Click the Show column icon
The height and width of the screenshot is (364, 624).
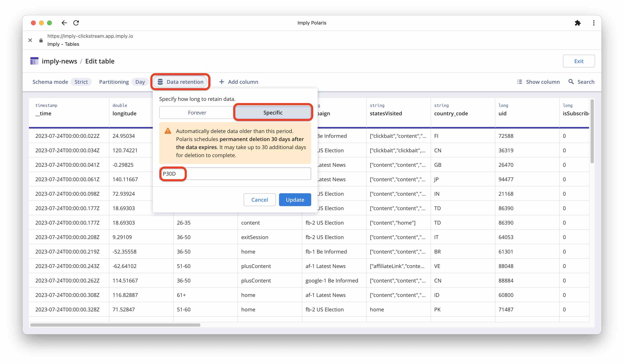[519, 82]
